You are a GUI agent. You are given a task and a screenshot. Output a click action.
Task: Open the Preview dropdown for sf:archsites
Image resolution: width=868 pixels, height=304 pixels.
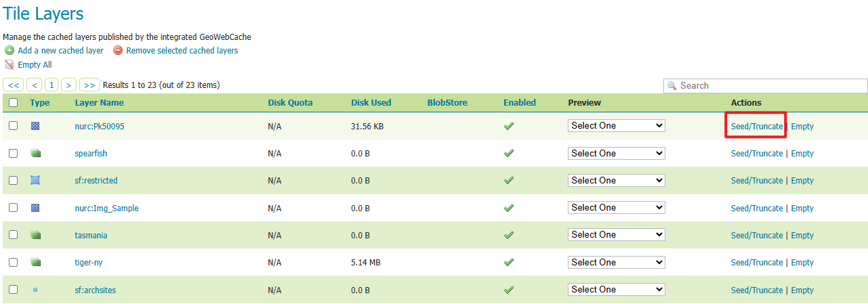(x=616, y=289)
